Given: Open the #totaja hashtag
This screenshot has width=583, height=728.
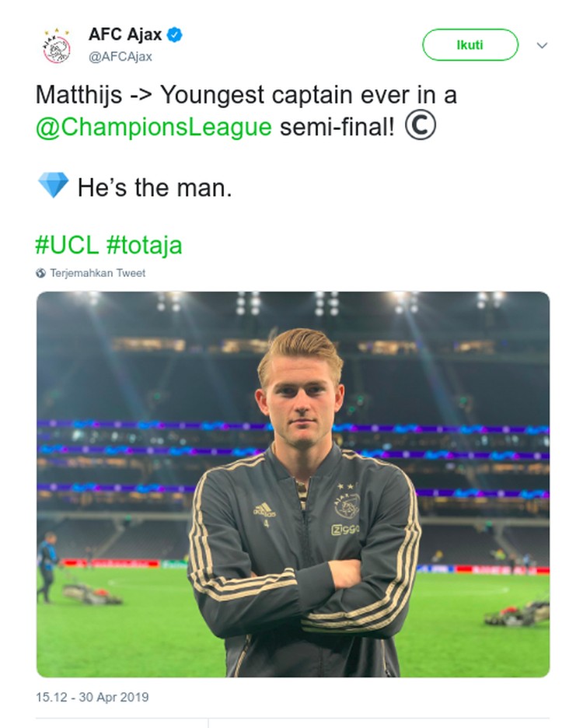Looking at the screenshot, I should point(144,245).
